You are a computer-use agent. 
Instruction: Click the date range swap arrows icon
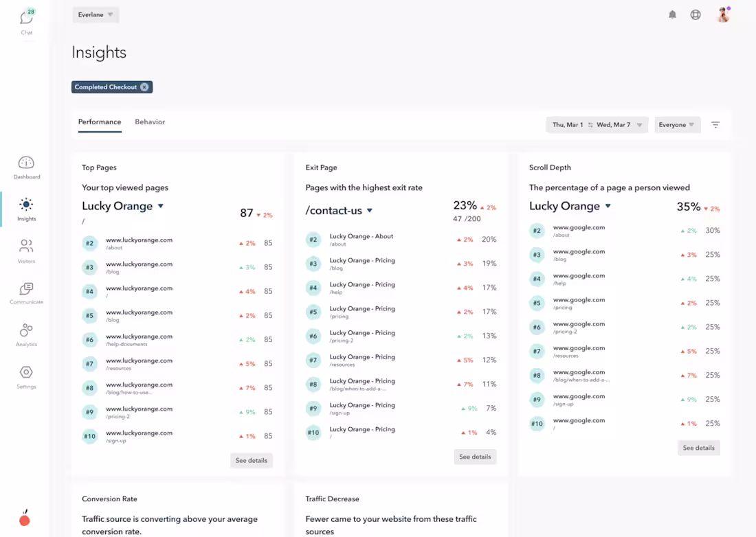[x=590, y=125]
